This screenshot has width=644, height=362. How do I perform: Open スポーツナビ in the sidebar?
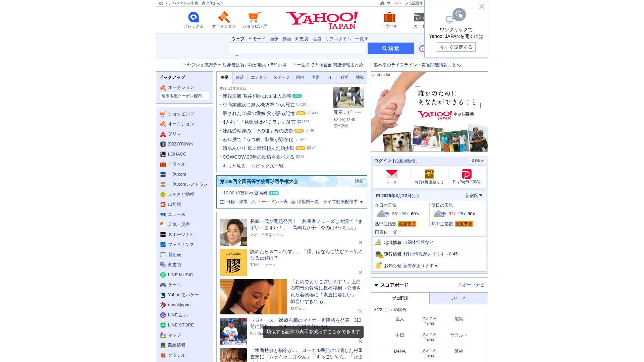coord(181,235)
